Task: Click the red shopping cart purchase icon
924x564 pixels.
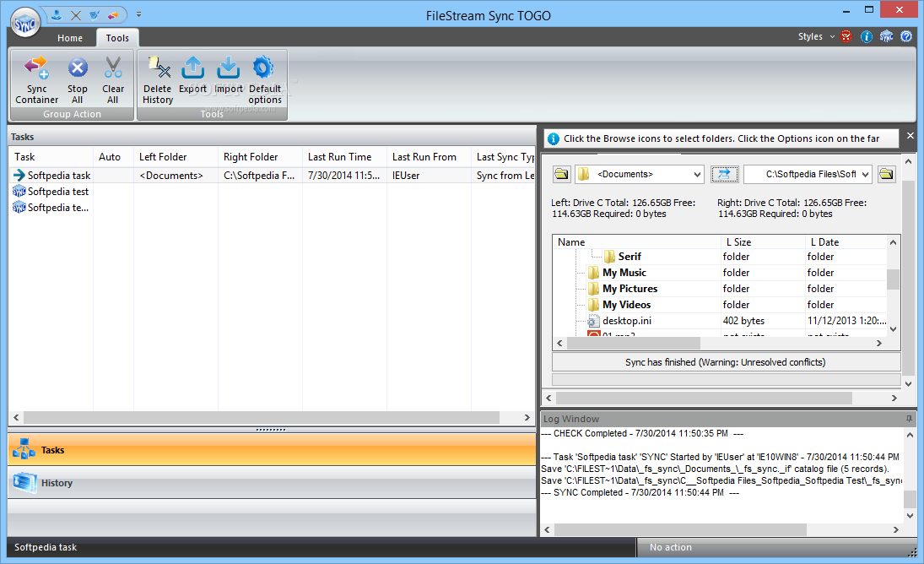Action: coord(847,36)
